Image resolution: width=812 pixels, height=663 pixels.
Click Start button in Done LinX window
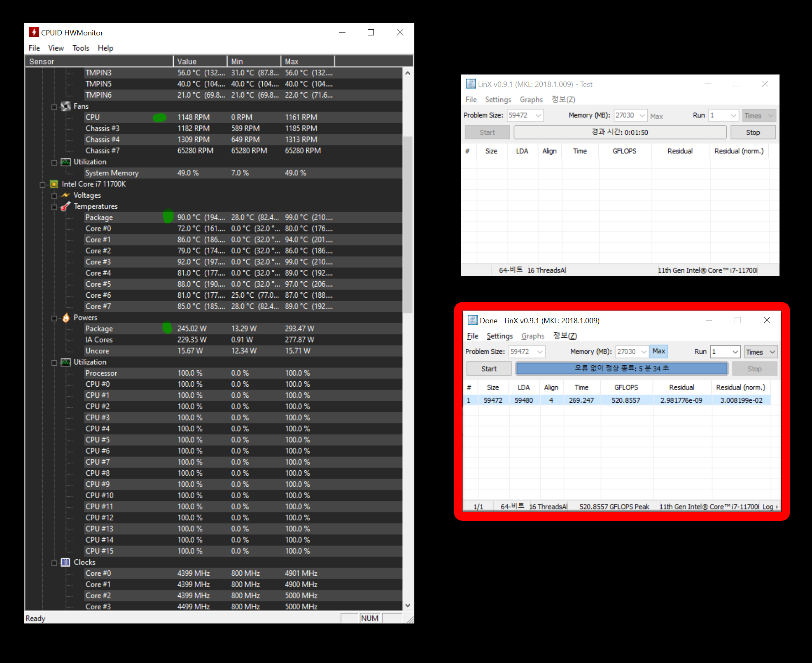[x=489, y=369]
